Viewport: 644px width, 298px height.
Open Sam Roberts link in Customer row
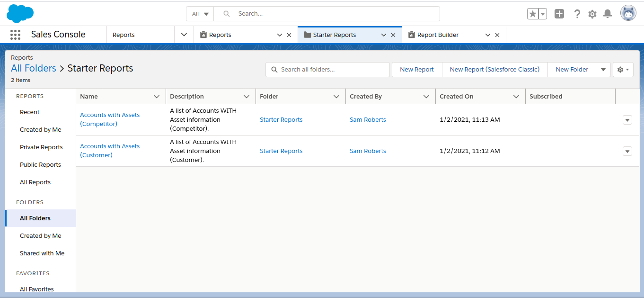pyautogui.click(x=368, y=151)
